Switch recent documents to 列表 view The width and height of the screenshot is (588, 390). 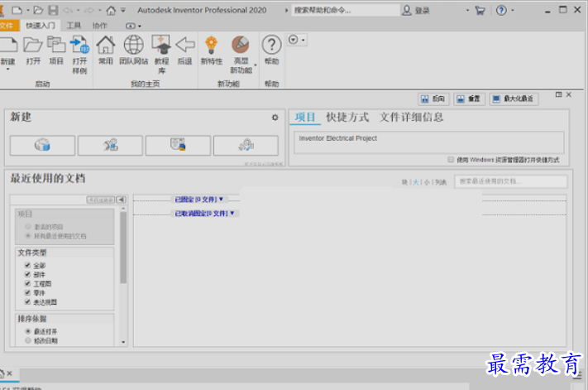coord(441,182)
